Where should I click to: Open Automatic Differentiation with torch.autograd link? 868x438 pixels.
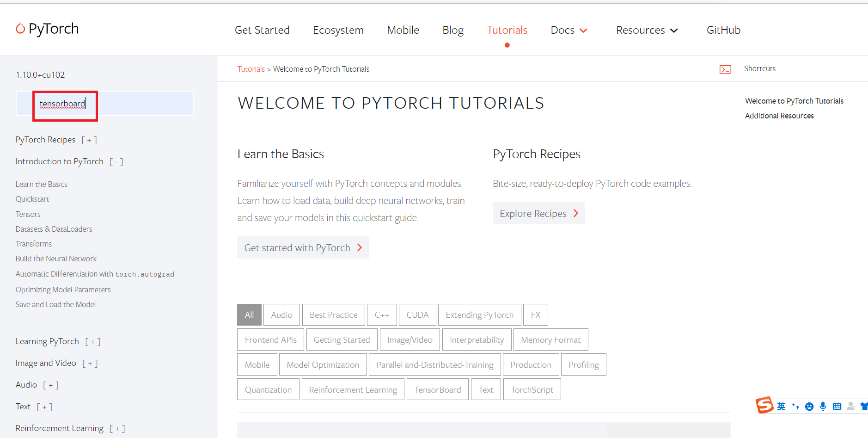click(95, 274)
